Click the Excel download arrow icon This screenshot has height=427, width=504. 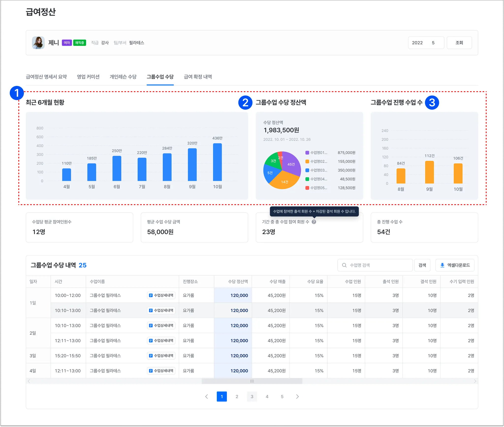[x=442, y=265]
